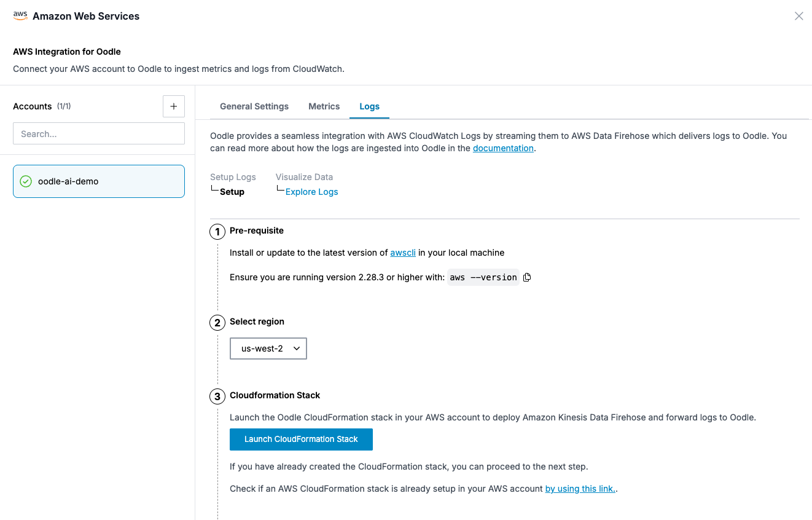Open the us-west-2 region dropdown
The image size is (812, 520).
point(268,349)
